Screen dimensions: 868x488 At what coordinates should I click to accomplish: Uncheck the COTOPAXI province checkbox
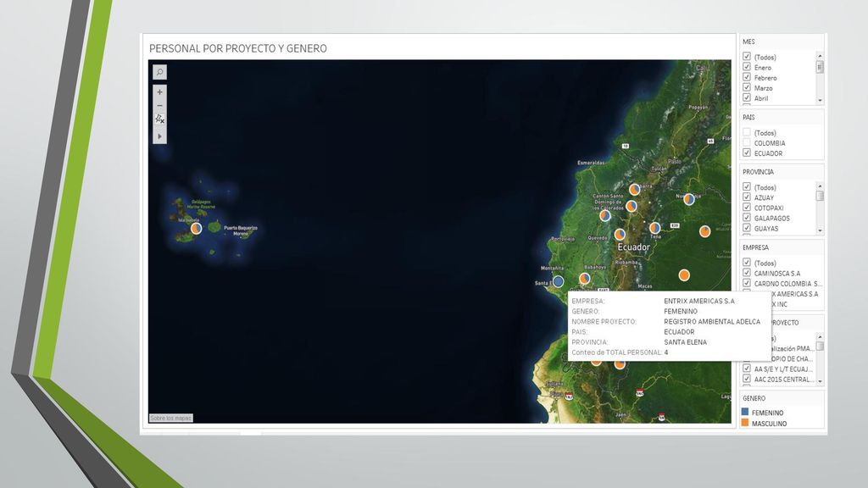tap(747, 208)
